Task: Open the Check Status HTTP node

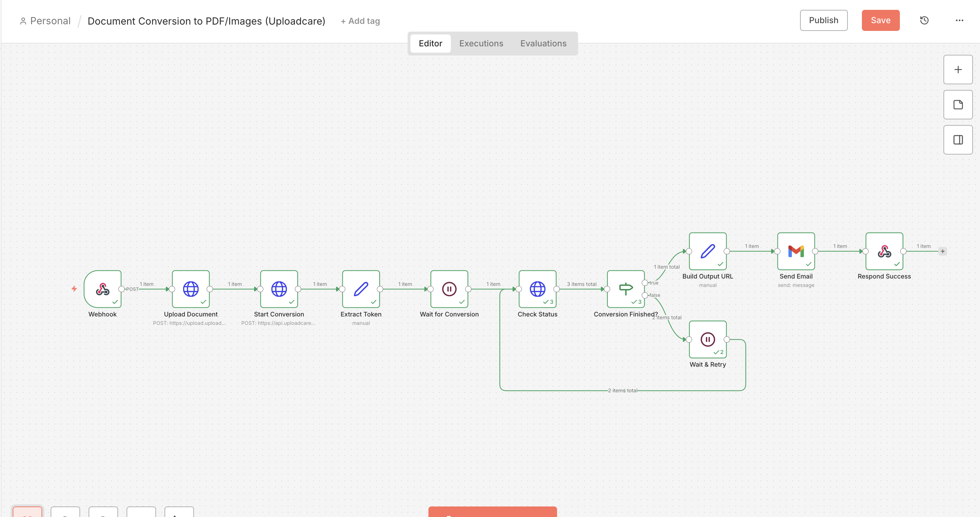Action: pos(537,289)
